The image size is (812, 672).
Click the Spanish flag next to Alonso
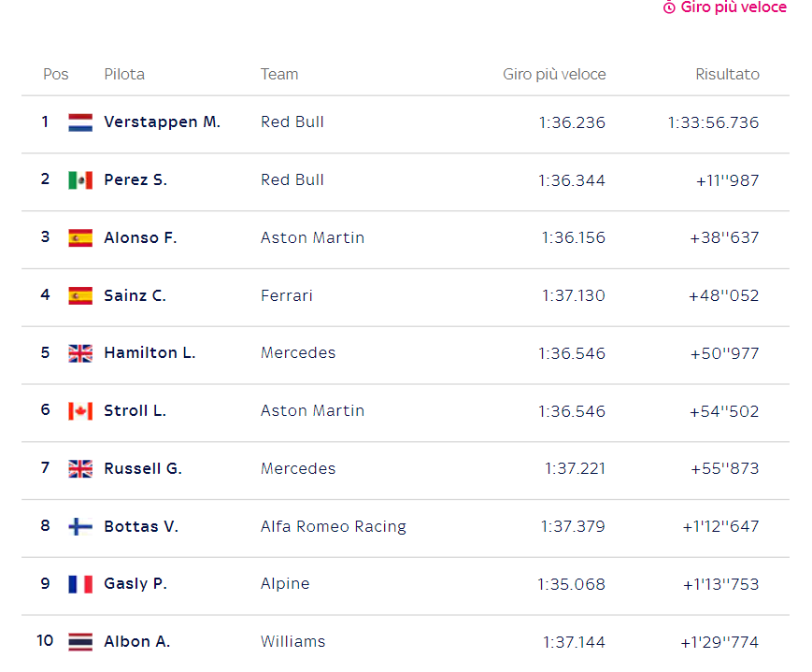pyautogui.click(x=80, y=238)
